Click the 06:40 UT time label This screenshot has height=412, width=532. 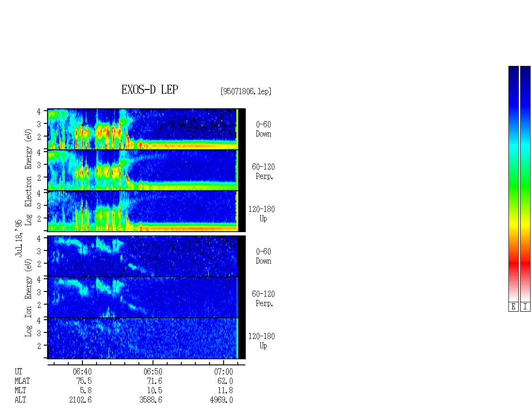[x=82, y=372]
